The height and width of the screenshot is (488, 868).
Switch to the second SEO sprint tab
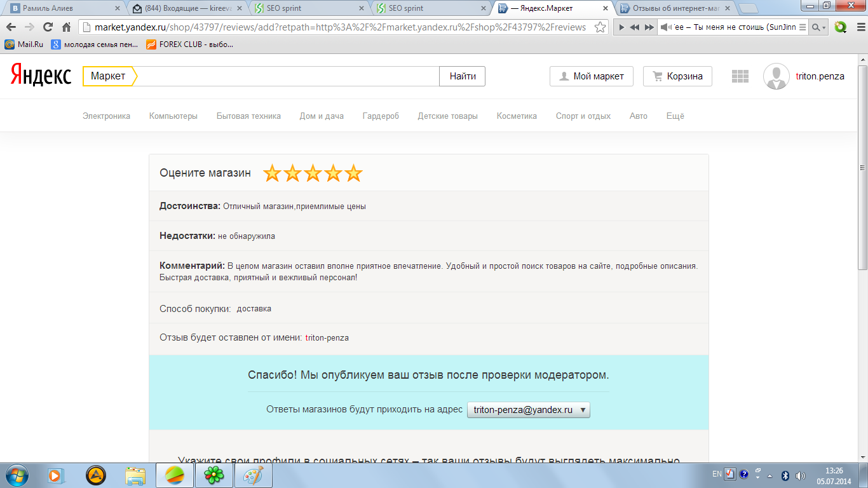click(430, 8)
